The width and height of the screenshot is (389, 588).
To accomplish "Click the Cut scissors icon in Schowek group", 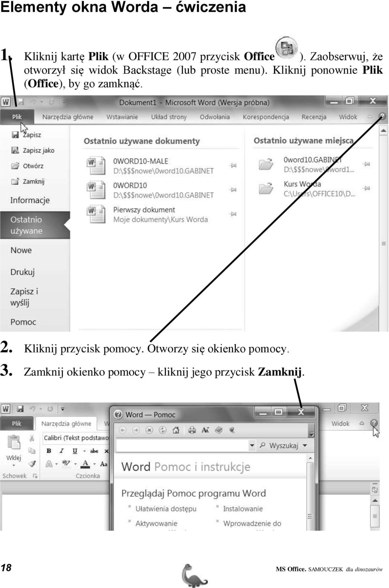I will click(x=32, y=438).
